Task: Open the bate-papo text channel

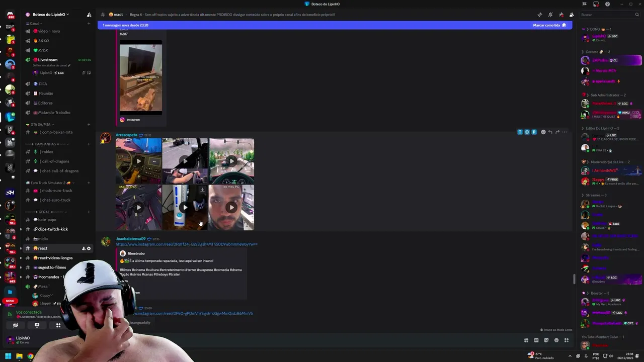Action: [58, 220]
